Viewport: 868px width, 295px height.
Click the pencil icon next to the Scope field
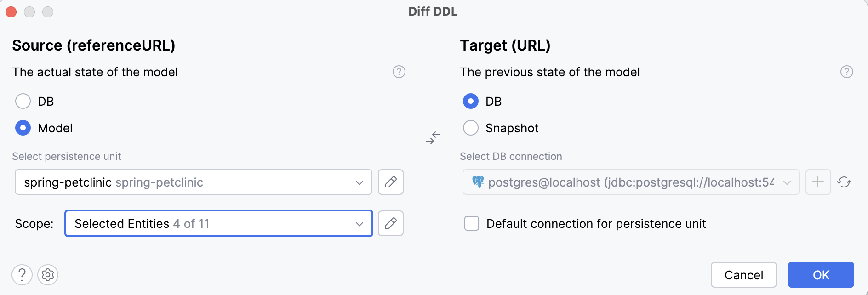pyautogui.click(x=390, y=224)
